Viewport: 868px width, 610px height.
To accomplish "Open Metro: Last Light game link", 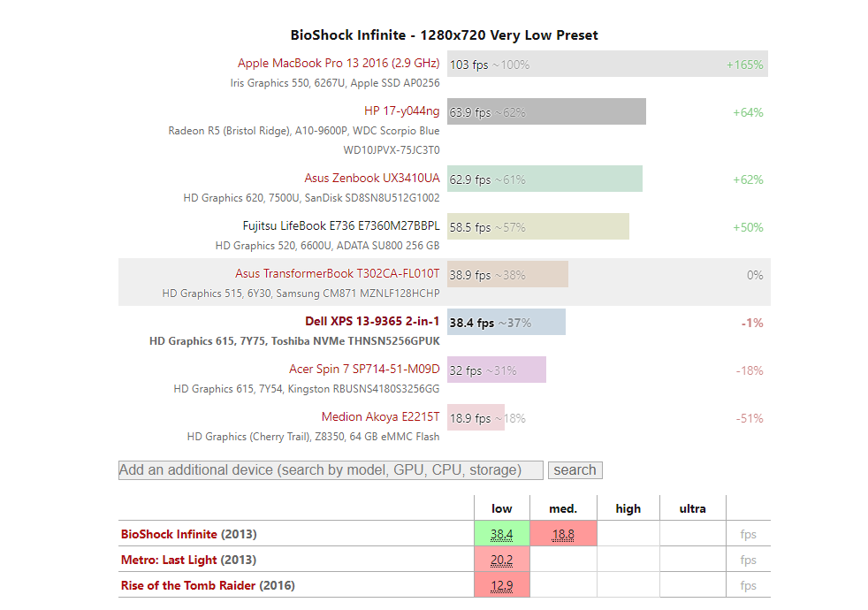I will [x=169, y=560].
